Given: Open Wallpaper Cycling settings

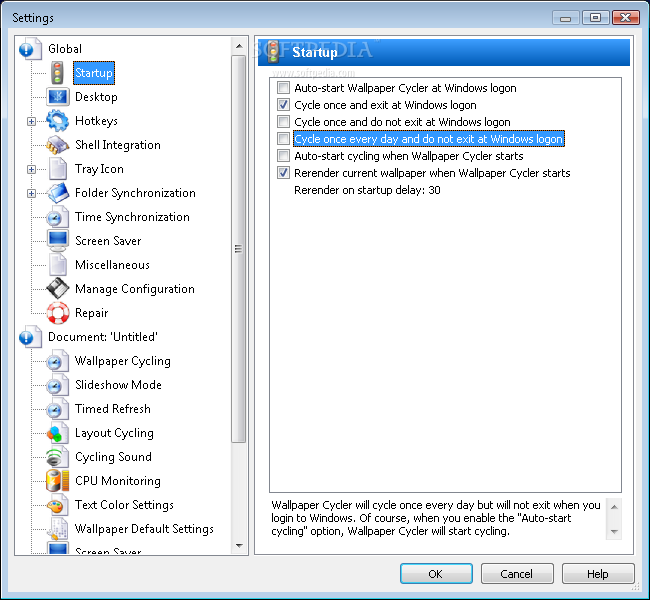Looking at the screenshot, I should click(x=123, y=361).
